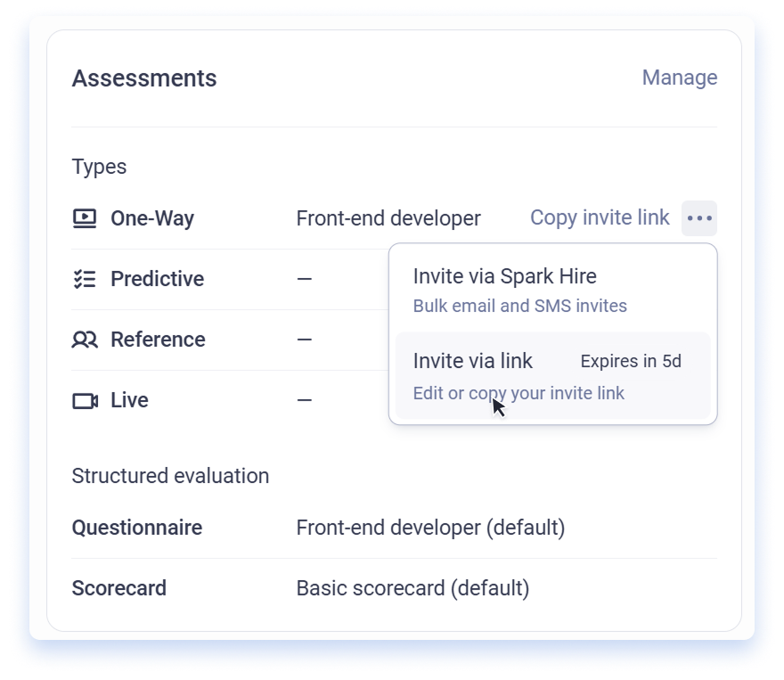Click the Predictive assessment row label
Image resolution: width=784 pixels, height=680 pixels.
[157, 279]
